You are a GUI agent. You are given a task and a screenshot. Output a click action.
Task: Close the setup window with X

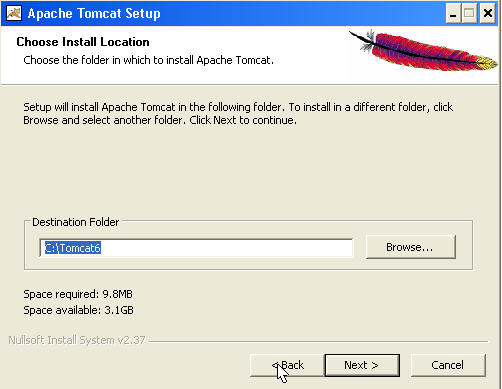click(x=488, y=14)
